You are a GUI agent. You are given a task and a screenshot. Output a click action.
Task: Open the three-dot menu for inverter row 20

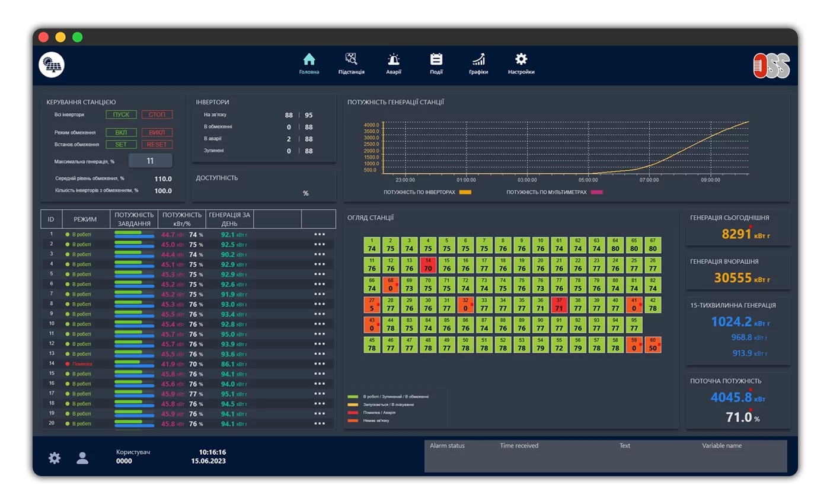[320, 423]
